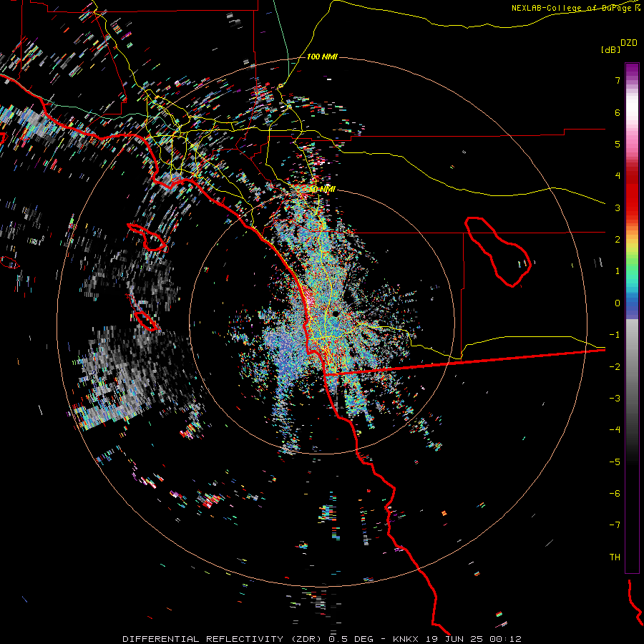This screenshot has height=644, width=644.
Task: Click the KNKX station identifier in caption
Action: pos(405,639)
